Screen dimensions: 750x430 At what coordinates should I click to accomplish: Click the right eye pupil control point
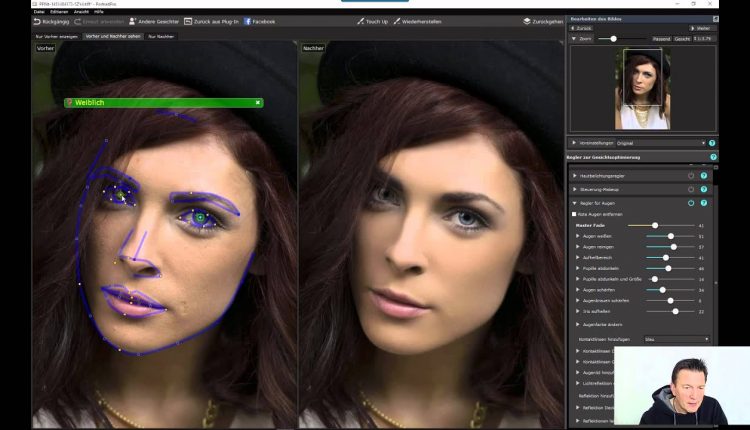coord(200,218)
